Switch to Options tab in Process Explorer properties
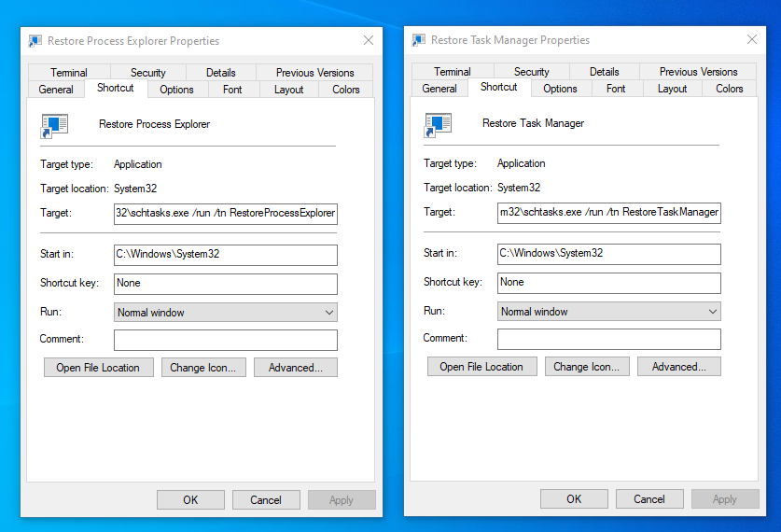The width and height of the screenshot is (781, 532). [x=176, y=90]
